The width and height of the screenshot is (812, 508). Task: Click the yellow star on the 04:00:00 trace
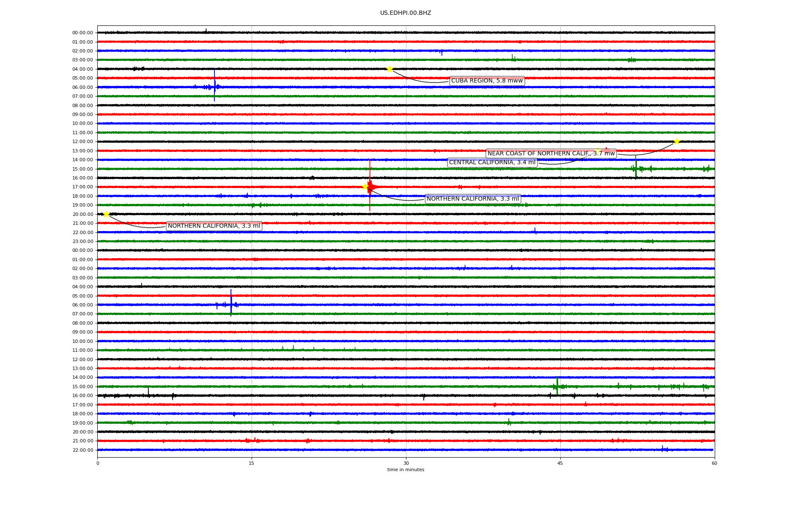pos(389,69)
